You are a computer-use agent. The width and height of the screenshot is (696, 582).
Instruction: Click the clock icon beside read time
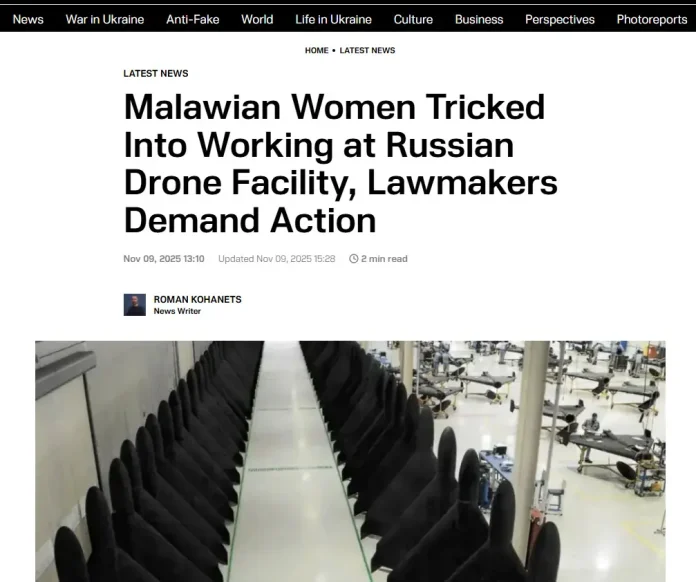pos(353,259)
